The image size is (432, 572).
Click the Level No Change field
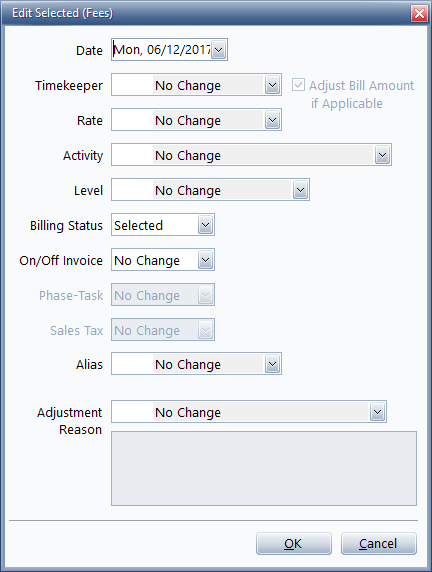pyautogui.click(x=202, y=190)
